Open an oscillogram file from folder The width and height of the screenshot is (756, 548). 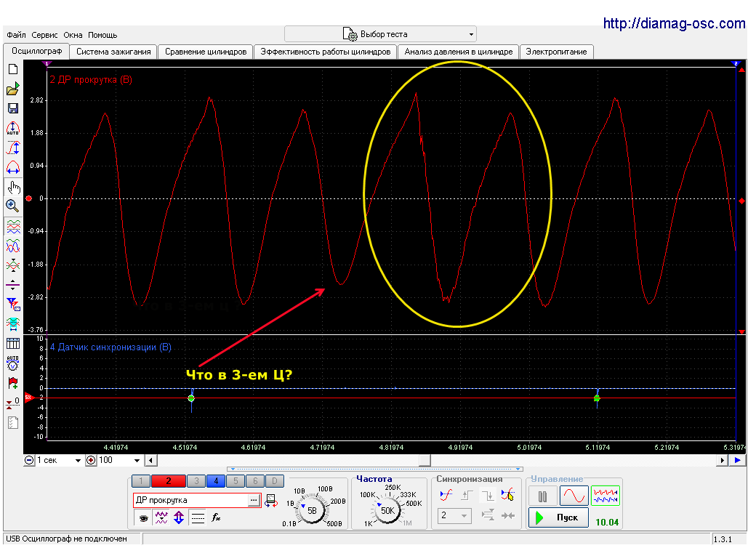click(13, 89)
